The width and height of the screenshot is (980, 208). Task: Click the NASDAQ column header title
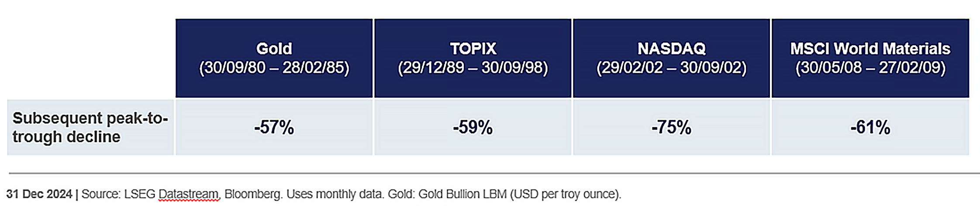[671, 48]
